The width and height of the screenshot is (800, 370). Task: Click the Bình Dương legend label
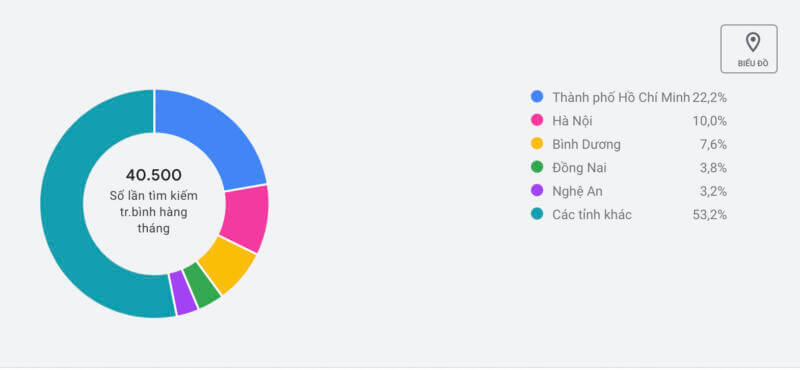pyautogui.click(x=587, y=144)
